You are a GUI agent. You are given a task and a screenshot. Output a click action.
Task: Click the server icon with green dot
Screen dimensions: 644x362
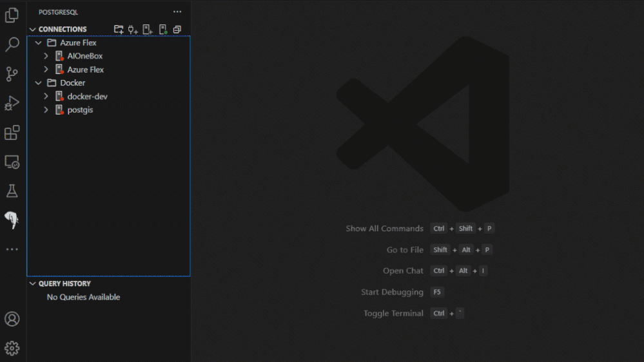[163, 29]
